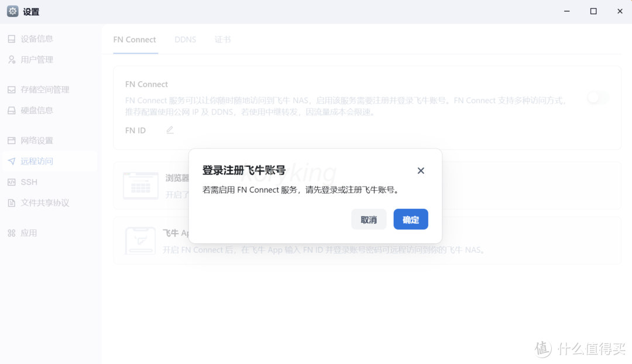
Task: Click the 浏览器 browser icon
Action: tap(140, 184)
